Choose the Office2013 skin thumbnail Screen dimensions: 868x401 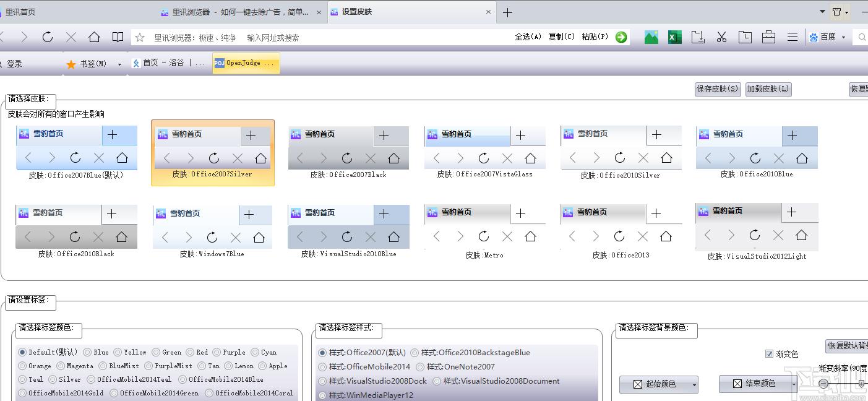tap(621, 232)
